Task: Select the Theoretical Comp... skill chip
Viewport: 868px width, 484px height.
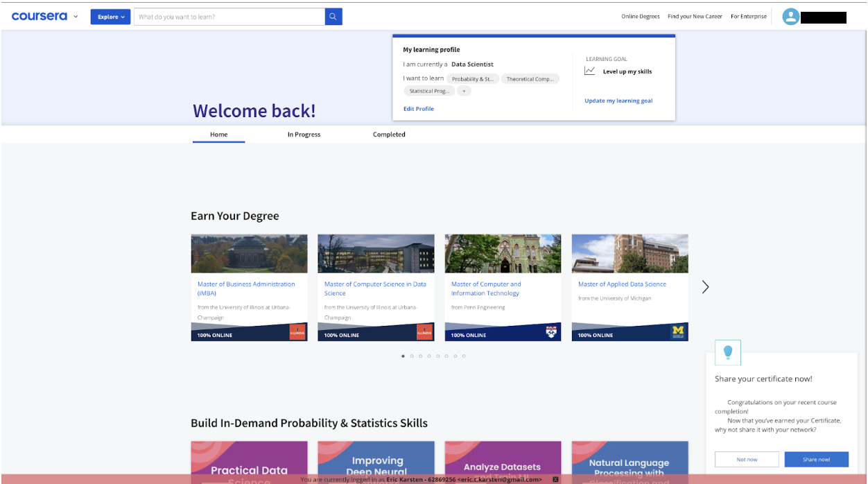Action: (530, 79)
